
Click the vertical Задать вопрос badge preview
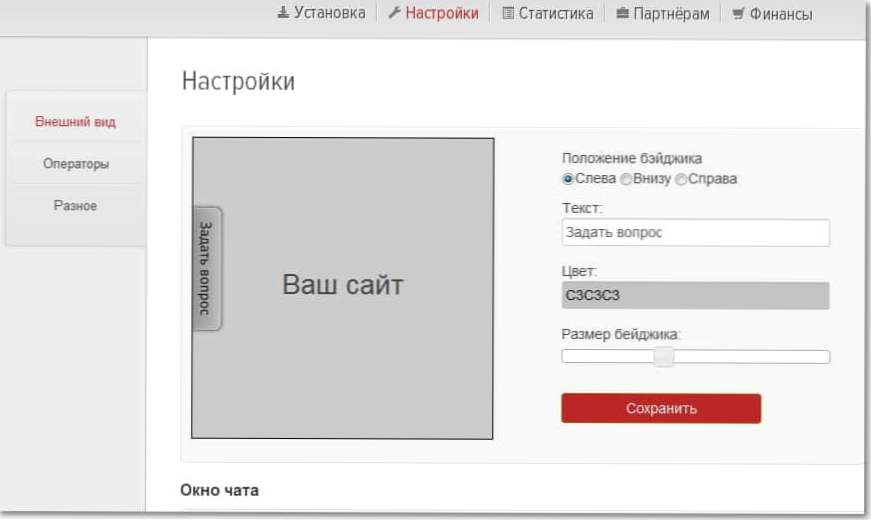pyautogui.click(x=206, y=268)
